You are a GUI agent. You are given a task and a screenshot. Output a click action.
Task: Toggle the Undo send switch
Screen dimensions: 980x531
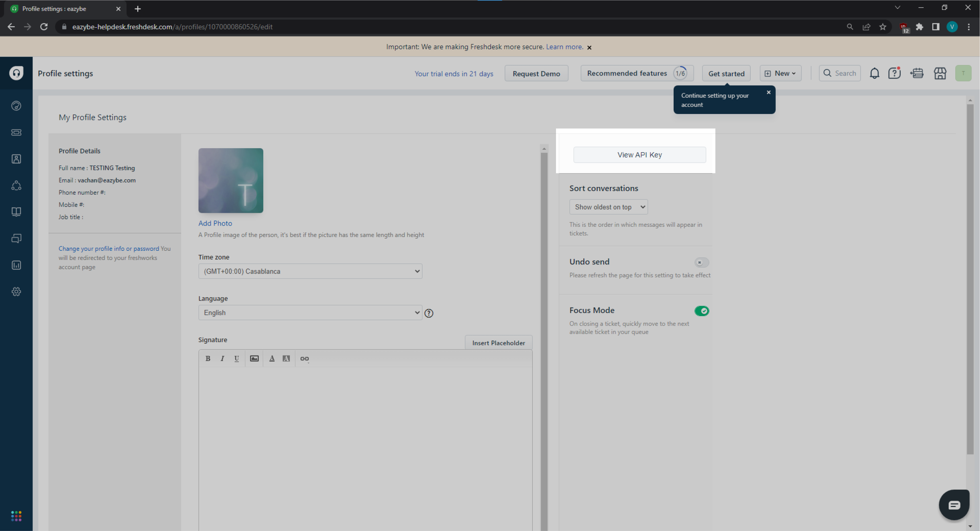click(701, 263)
